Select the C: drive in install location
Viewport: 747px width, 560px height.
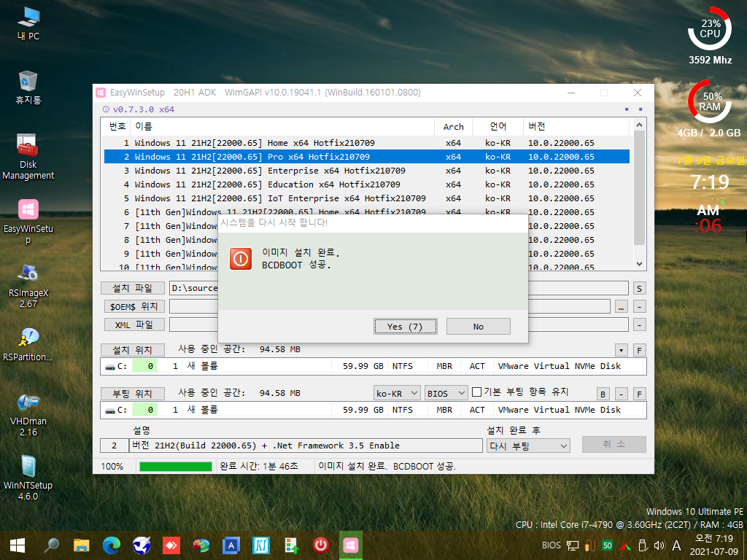373,366
